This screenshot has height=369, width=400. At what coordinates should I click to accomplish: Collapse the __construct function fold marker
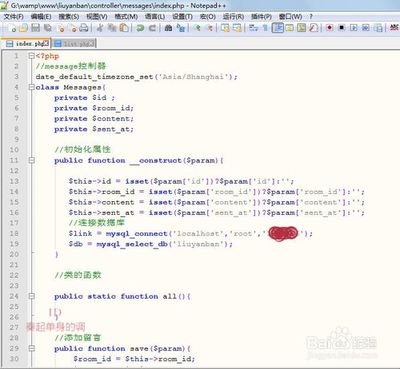(x=31, y=160)
